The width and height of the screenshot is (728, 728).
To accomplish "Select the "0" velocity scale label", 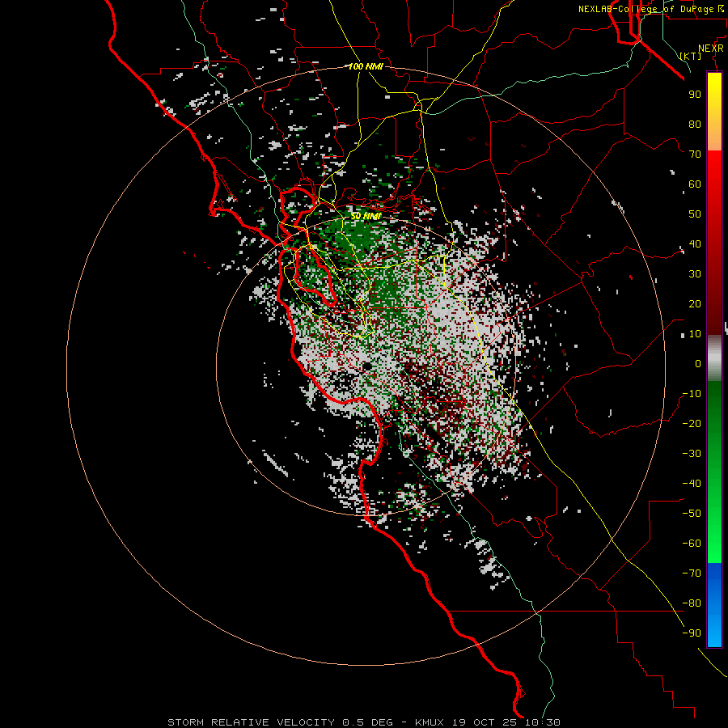I will point(698,364).
